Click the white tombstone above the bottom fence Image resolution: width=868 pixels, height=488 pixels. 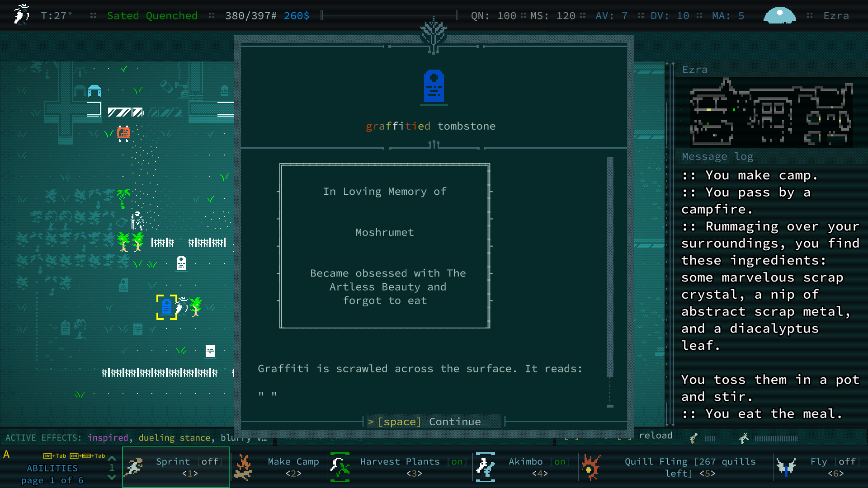coord(210,351)
